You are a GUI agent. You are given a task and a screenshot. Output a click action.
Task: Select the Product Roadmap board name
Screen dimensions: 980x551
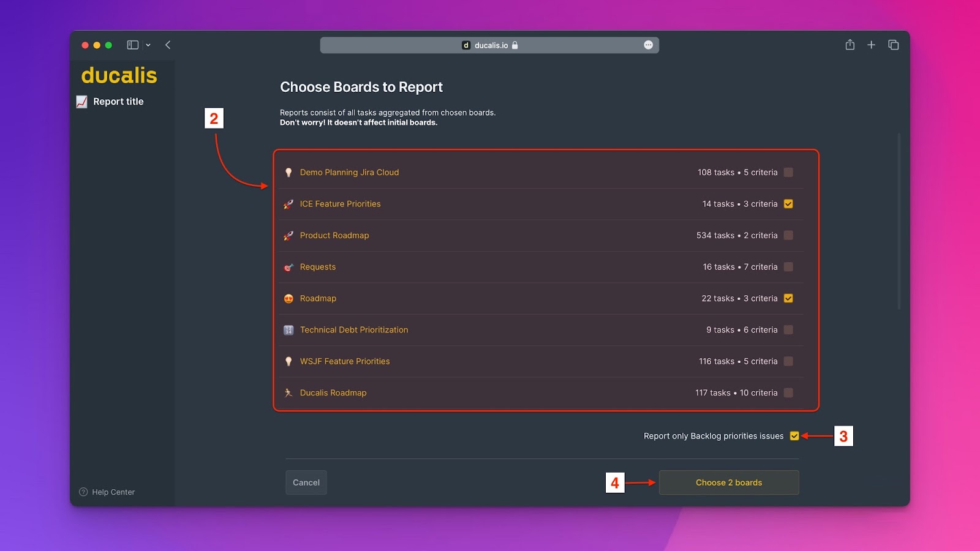[334, 236]
